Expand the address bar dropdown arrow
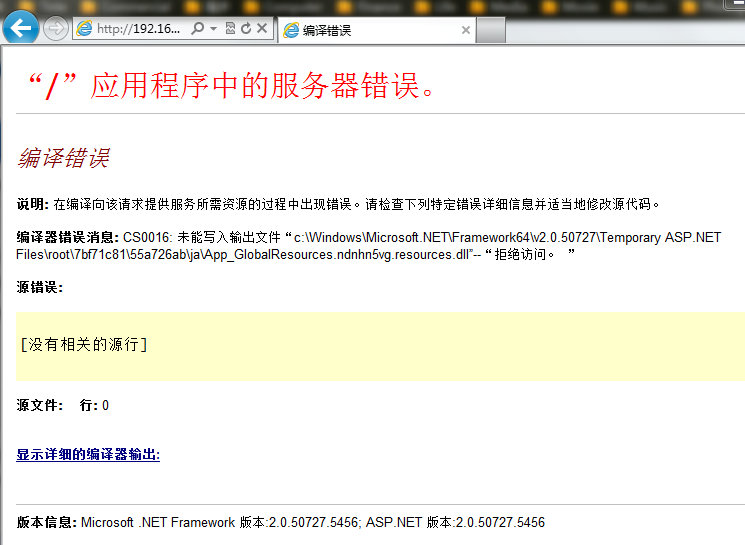Screen dimensions: 745x545 [x=214, y=29]
